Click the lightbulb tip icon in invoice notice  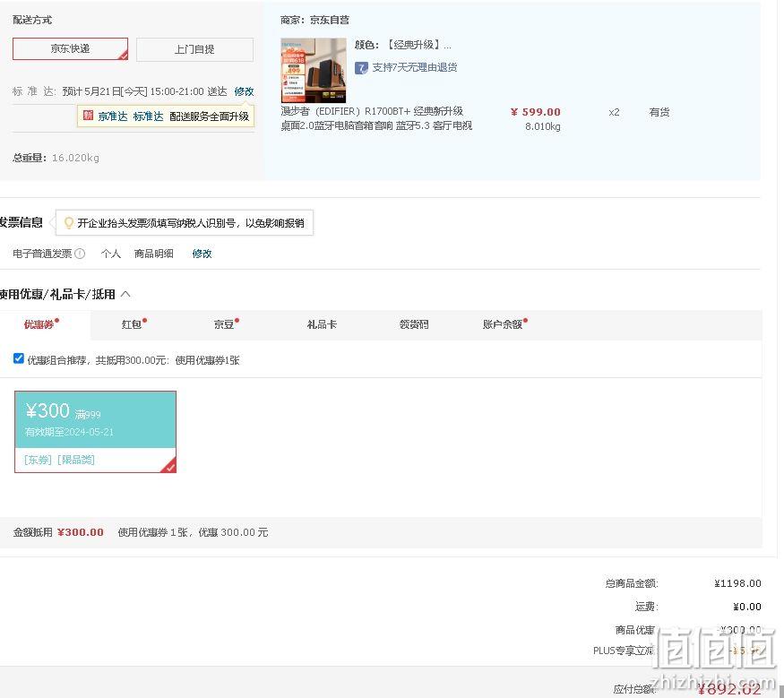point(69,223)
